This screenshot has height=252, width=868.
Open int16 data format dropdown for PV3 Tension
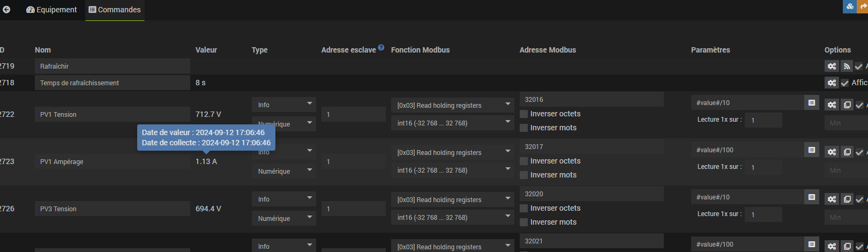452,217
